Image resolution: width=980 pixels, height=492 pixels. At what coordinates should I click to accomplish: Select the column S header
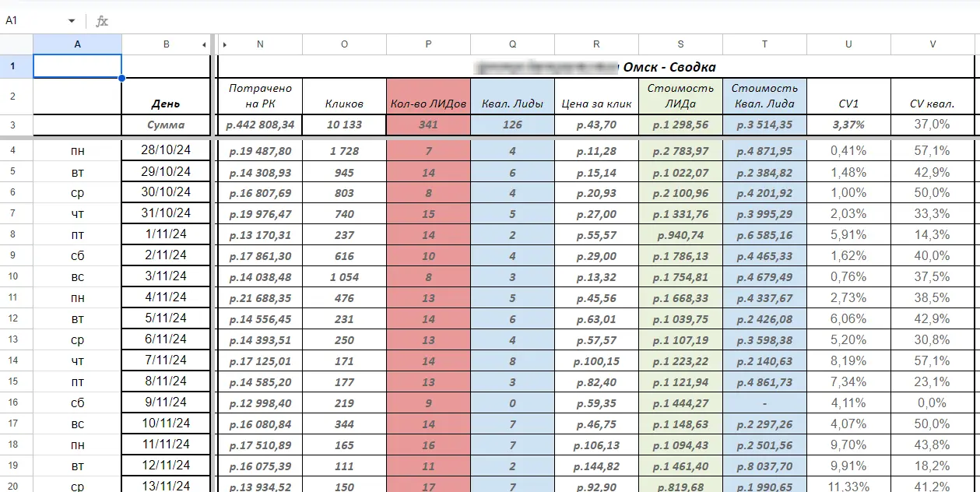[x=680, y=44]
